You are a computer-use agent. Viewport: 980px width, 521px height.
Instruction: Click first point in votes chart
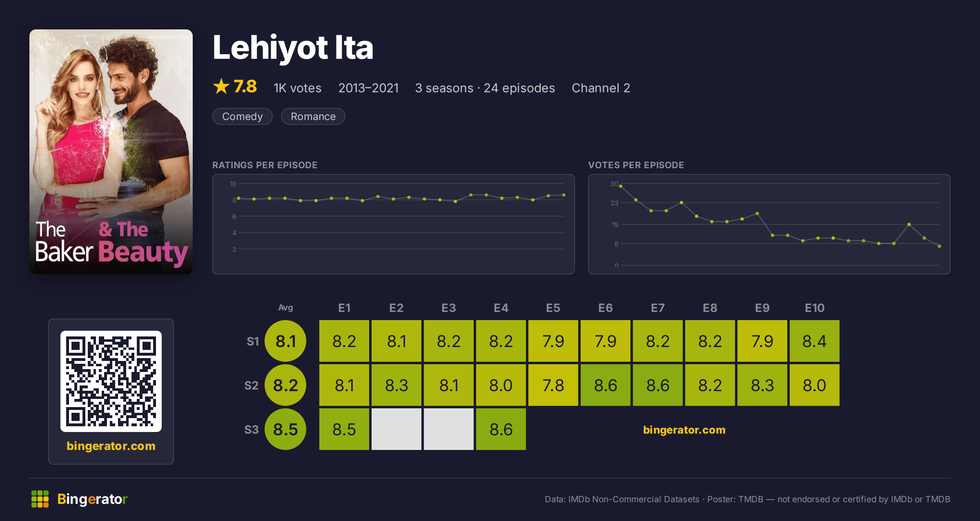click(621, 186)
